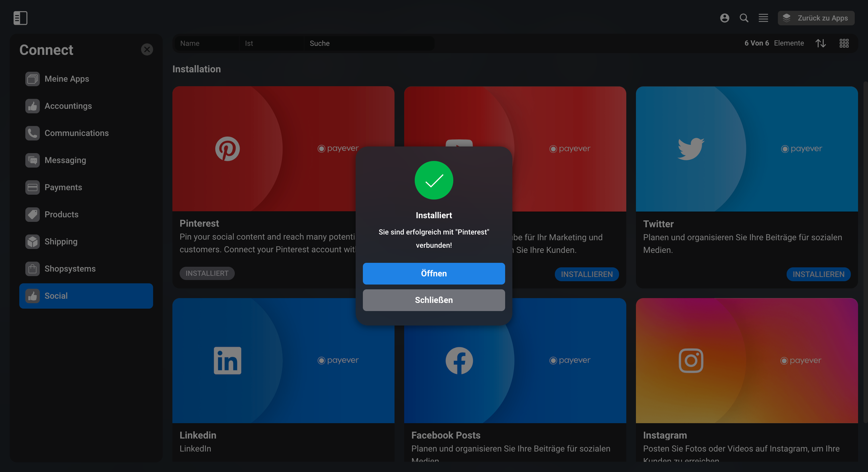868x472 pixels.
Task: Click the Instagram logo icon
Action: 691,360
